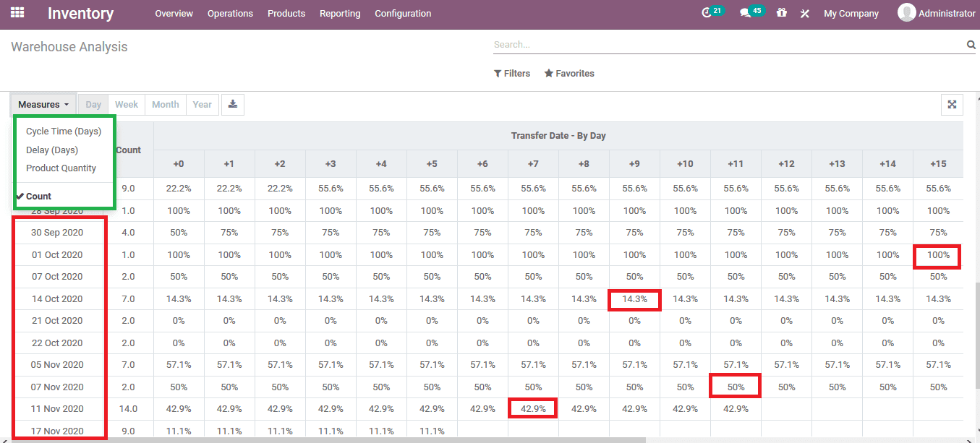Group by Day interval
Viewport: 980px width, 443px height.
tap(93, 105)
